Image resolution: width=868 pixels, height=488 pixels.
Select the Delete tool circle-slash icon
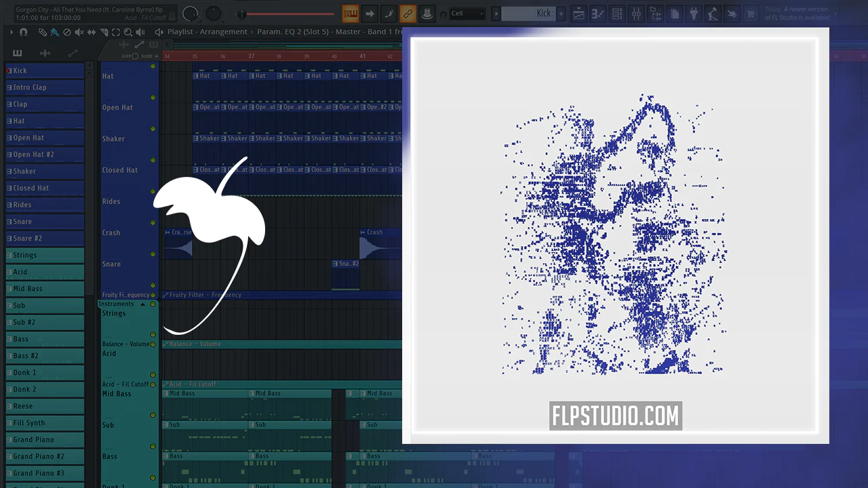[x=67, y=32]
